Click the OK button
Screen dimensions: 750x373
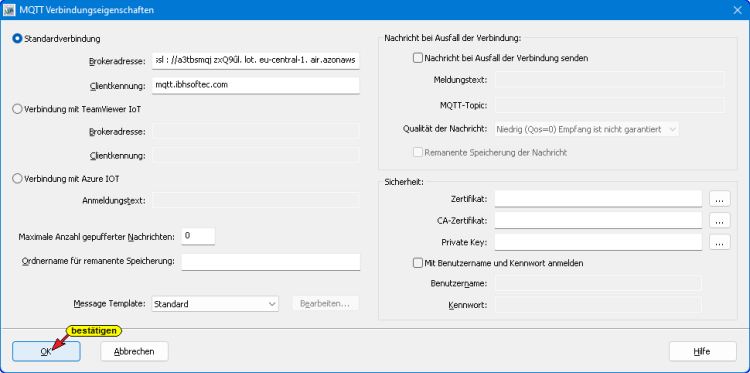(46, 351)
